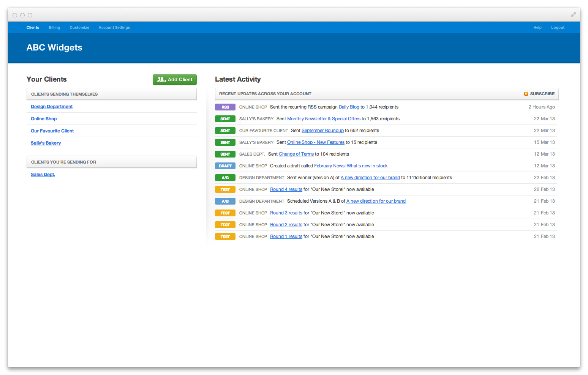Click the RSS feed icon beside Subscribe
Image resolution: width=588 pixels, height=375 pixels.
pos(526,94)
